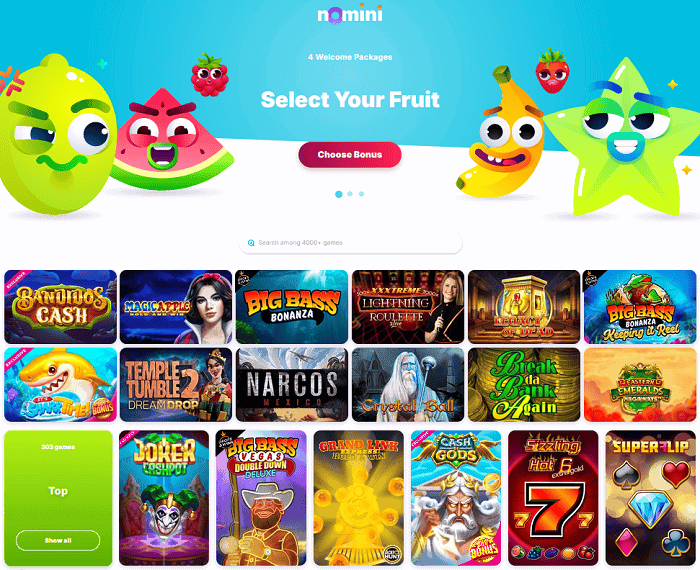Image resolution: width=700 pixels, height=570 pixels.
Task: Click the search magnifier icon
Action: [x=251, y=243]
